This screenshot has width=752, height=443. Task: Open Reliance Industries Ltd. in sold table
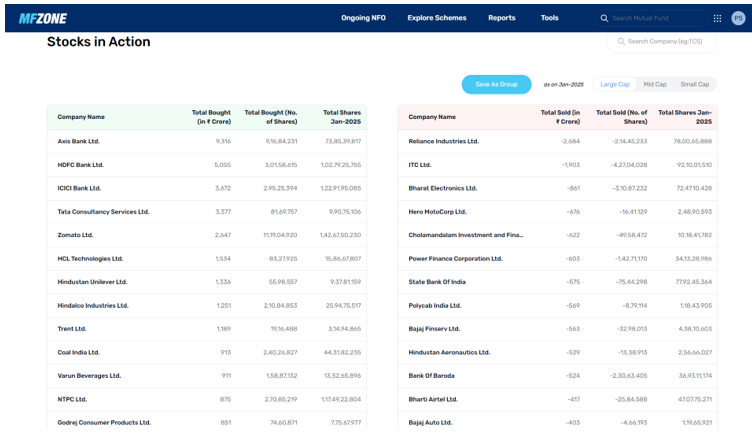click(x=444, y=141)
